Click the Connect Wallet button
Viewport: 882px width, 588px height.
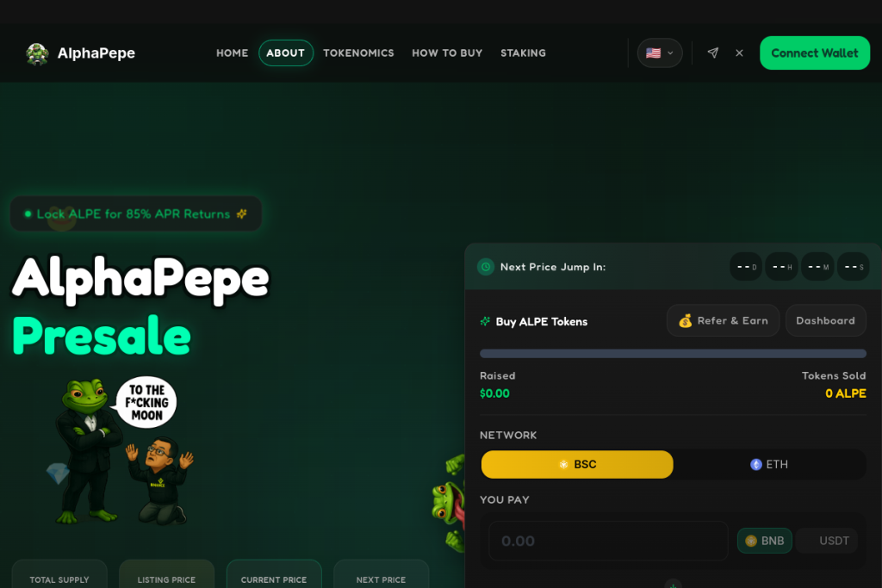tap(815, 53)
